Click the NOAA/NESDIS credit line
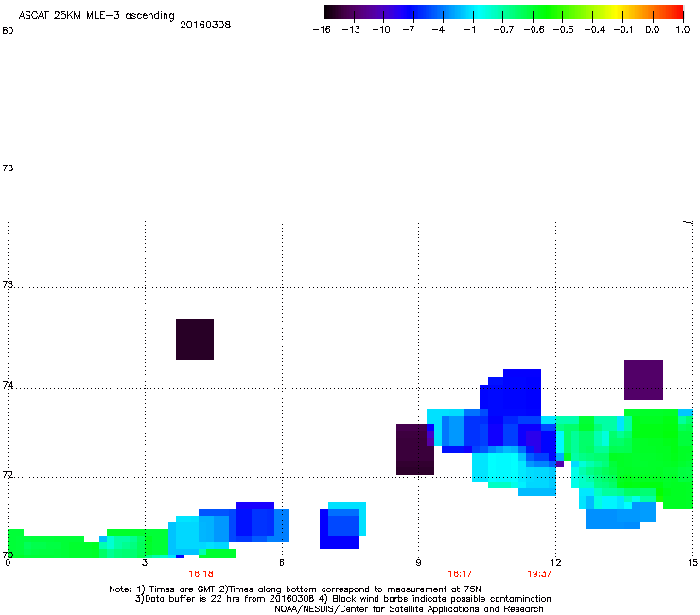 point(409,609)
